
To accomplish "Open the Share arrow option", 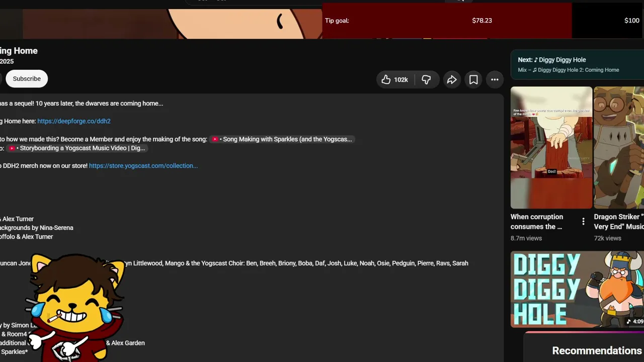I will 452,79.
